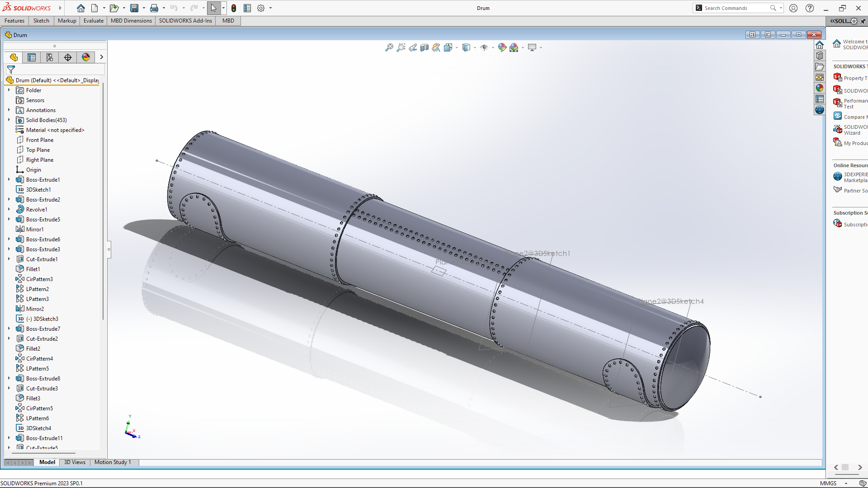Open the PropertyManager tab icon
This screenshot has height=488, width=868.
[32, 57]
